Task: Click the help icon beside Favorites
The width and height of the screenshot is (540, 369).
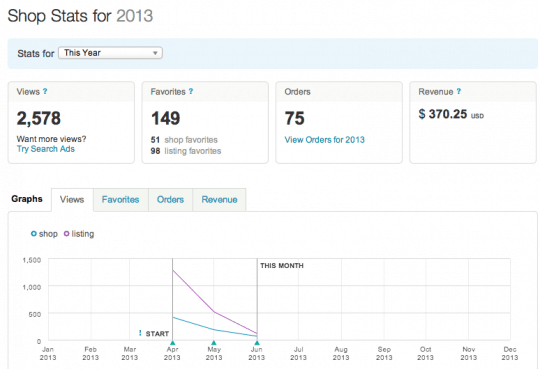Action: click(191, 91)
